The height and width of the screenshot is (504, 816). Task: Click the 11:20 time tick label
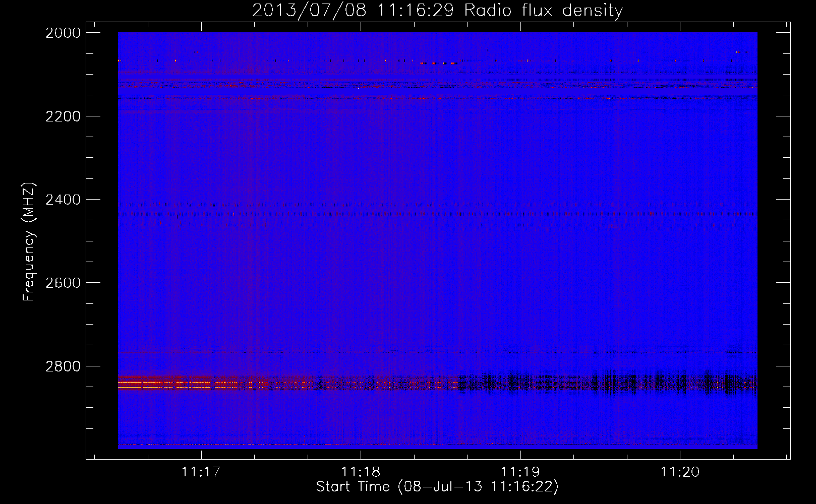coord(680,472)
